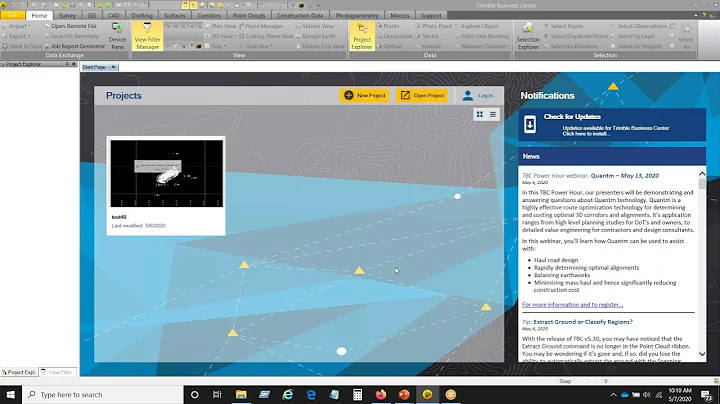
Task: Open Windows Start menu
Action: point(11,394)
